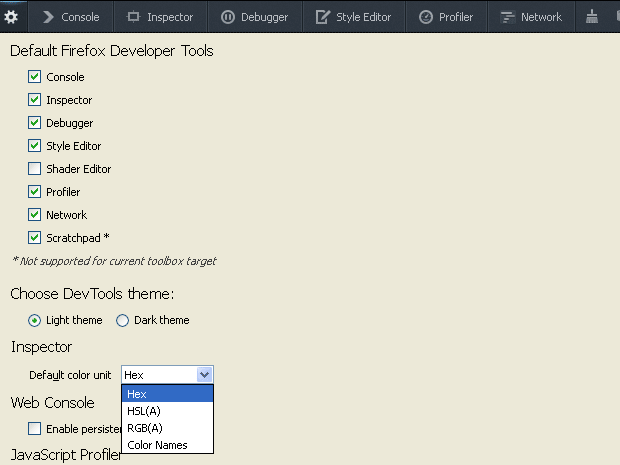Open the Style Editor tab

353,17
